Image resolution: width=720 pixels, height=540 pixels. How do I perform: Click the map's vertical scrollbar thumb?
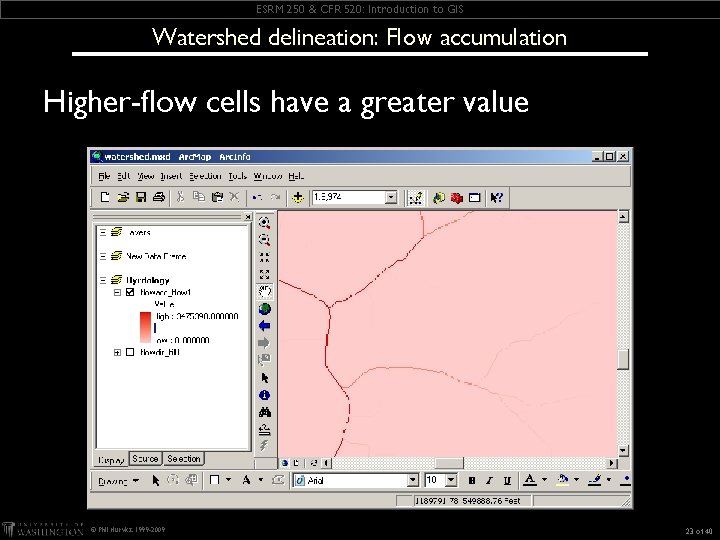click(623, 360)
